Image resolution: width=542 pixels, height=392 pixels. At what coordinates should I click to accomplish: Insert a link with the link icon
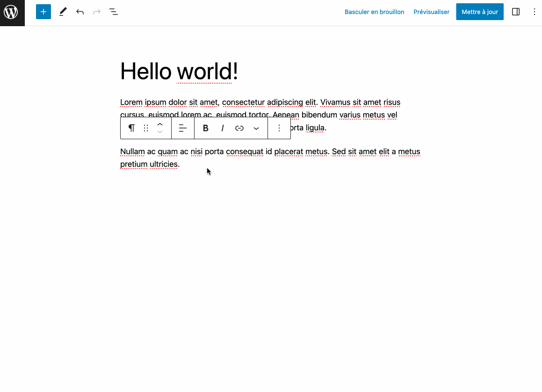point(239,128)
